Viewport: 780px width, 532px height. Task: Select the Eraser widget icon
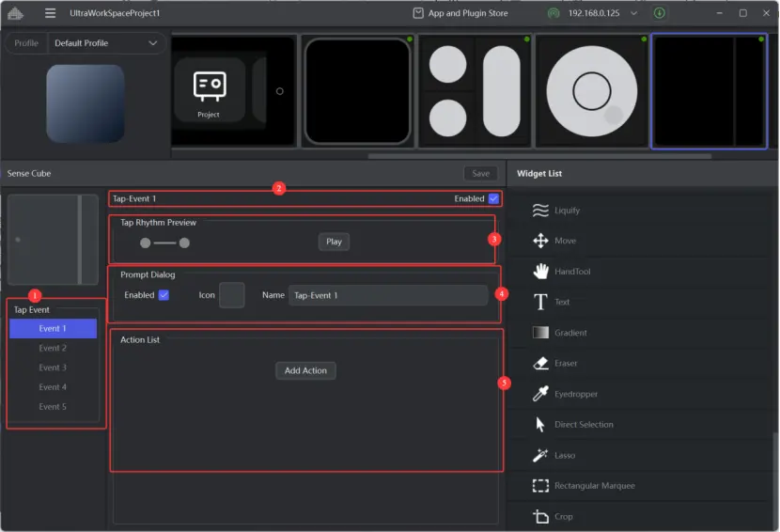540,364
